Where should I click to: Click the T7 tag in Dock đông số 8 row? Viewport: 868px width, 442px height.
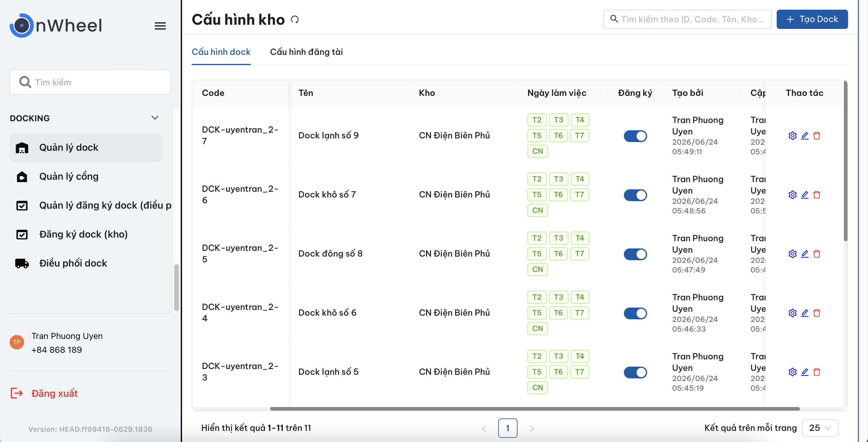[580, 254]
